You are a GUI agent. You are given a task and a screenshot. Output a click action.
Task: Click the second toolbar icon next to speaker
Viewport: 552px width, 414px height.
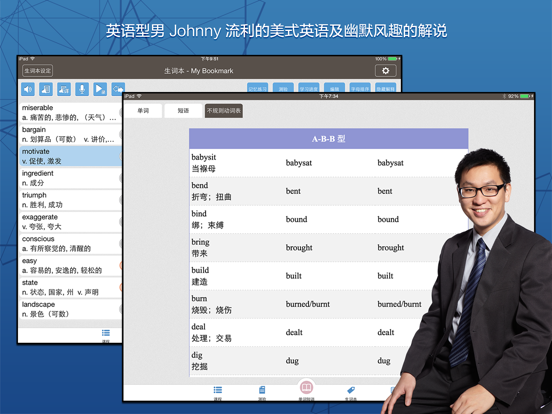click(46, 89)
